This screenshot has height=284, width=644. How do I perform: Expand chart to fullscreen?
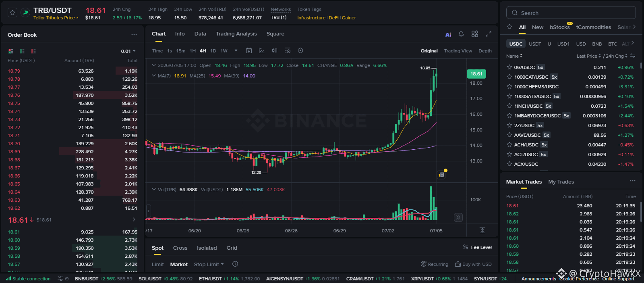coord(489,34)
